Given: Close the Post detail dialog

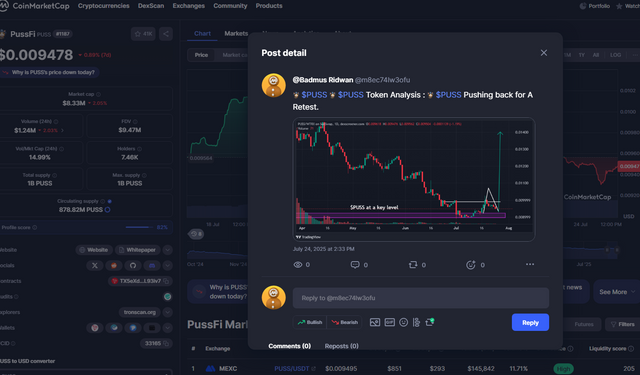Looking at the screenshot, I should pyautogui.click(x=544, y=53).
